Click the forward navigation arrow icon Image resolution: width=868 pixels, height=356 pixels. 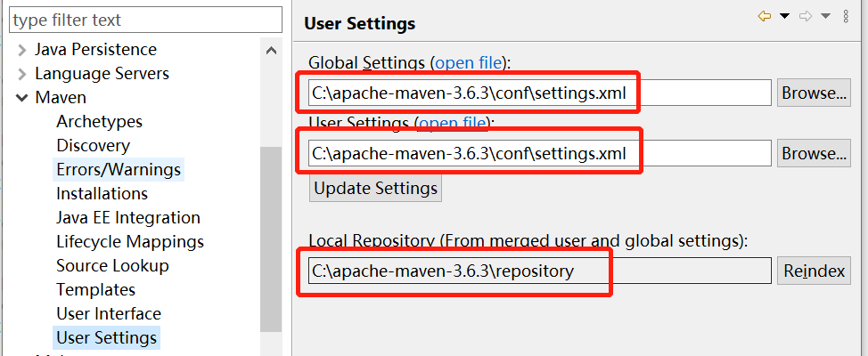pos(805,16)
